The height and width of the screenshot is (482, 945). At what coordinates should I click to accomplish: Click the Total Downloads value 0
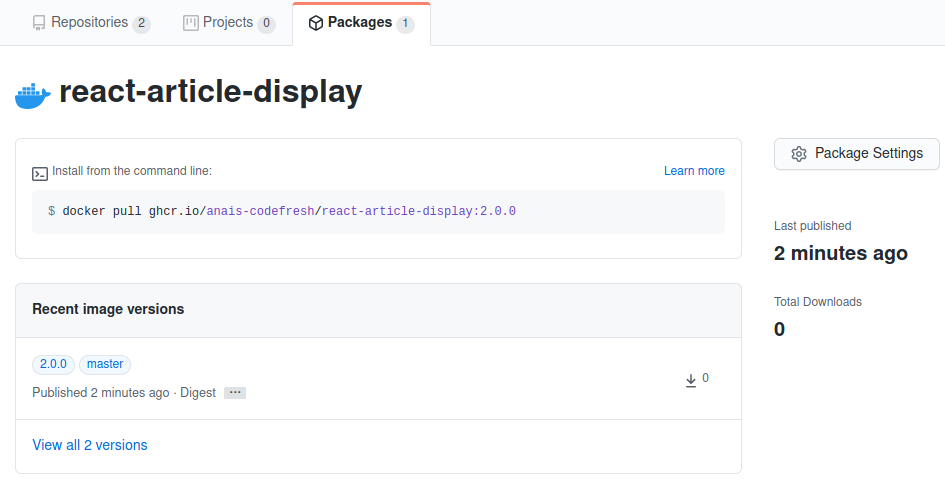[779, 330]
